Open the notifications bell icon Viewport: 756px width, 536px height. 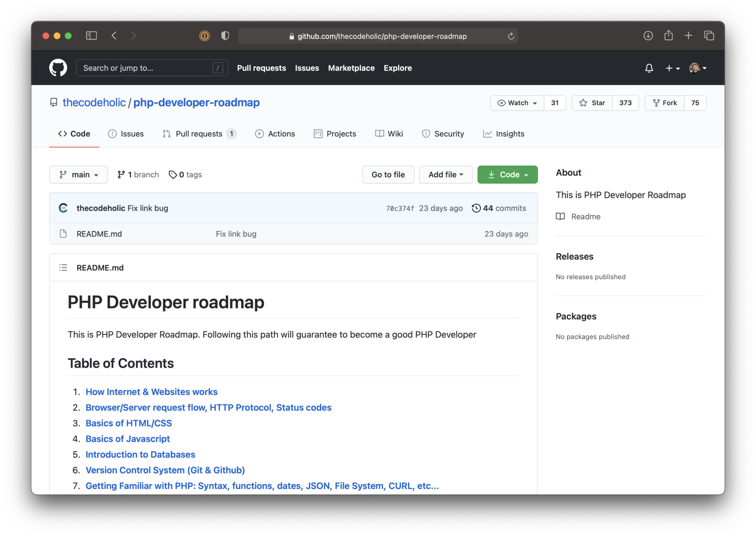click(649, 68)
